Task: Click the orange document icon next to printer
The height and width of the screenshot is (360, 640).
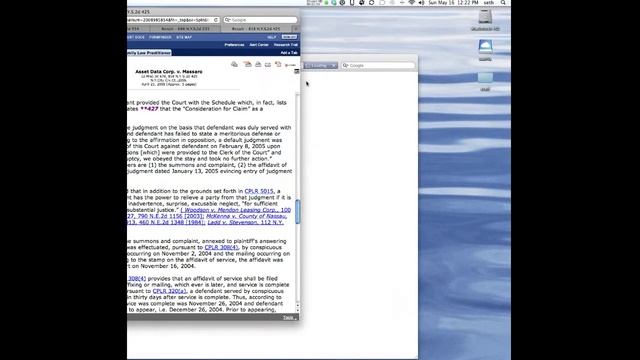Action: pos(247,64)
